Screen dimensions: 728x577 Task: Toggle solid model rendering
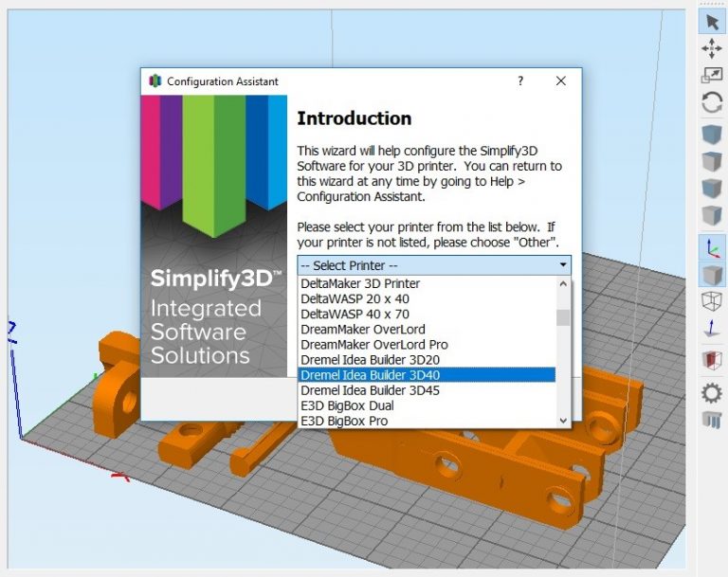coord(712,275)
